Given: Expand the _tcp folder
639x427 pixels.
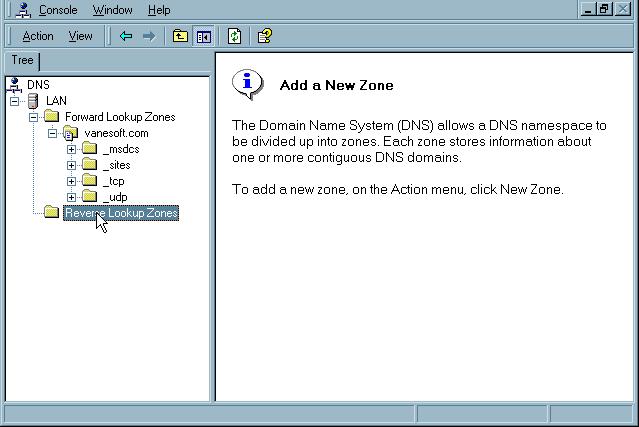Looking at the screenshot, I should (x=71, y=181).
